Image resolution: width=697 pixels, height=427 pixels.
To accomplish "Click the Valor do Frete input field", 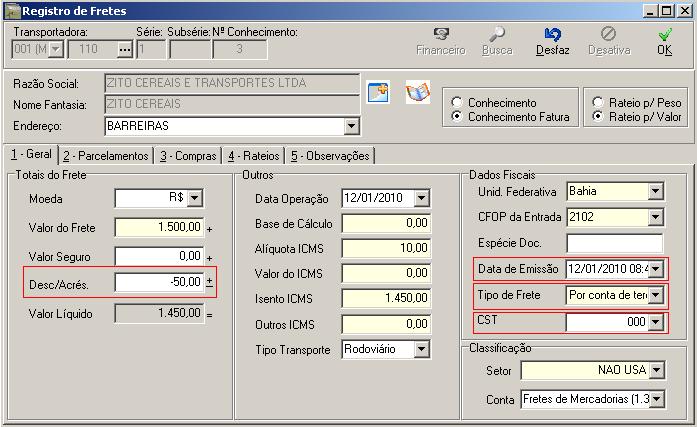I will coord(159,227).
